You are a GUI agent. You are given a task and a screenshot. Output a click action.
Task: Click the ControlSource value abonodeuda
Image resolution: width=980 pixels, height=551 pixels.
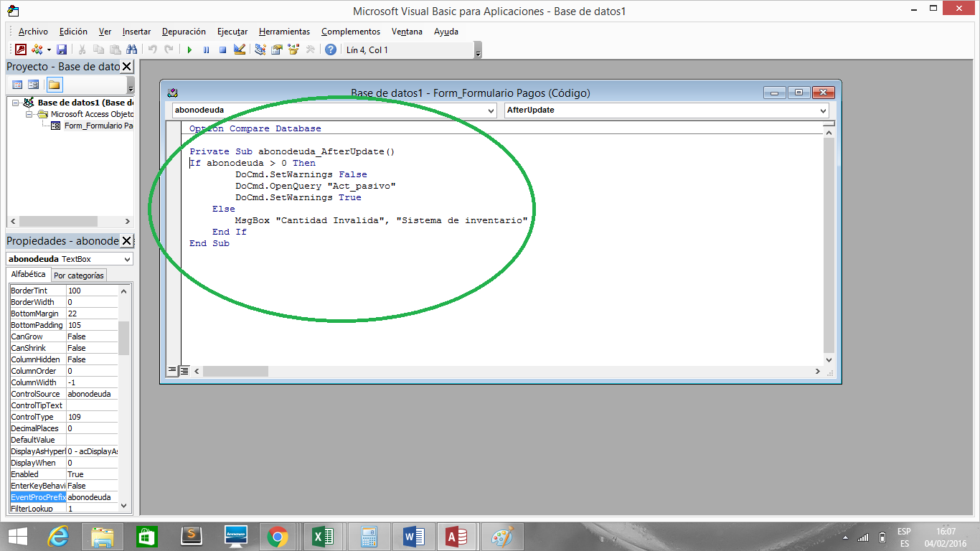92,394
